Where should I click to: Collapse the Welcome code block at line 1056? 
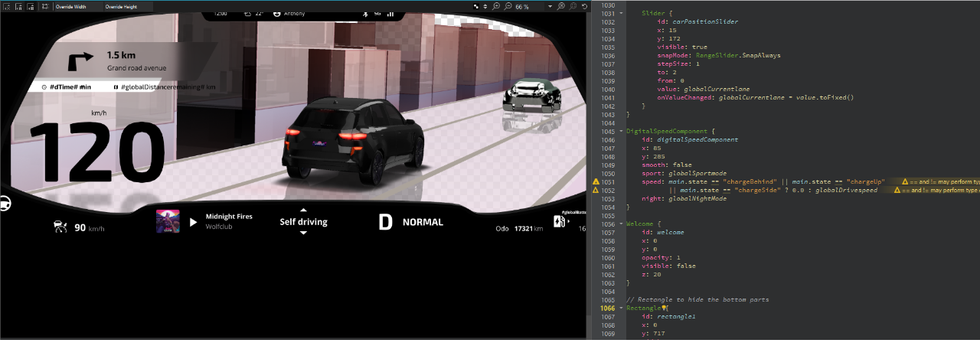(621, 224)
